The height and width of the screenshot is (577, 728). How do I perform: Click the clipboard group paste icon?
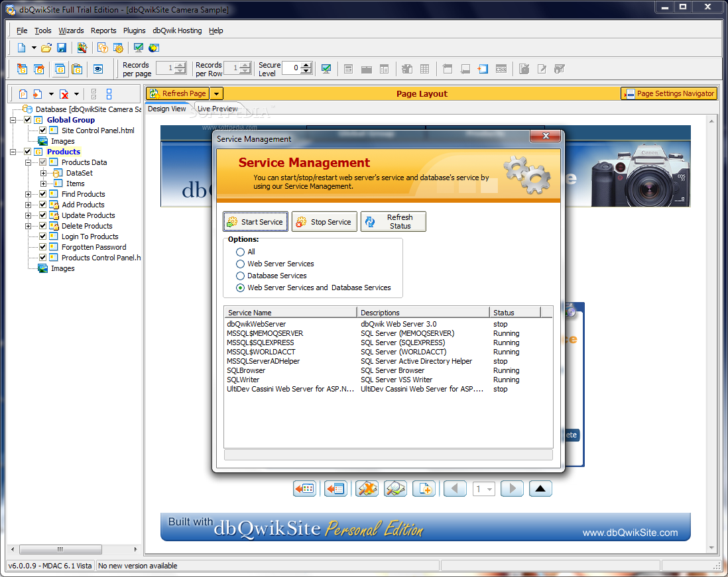click(77, 69)
